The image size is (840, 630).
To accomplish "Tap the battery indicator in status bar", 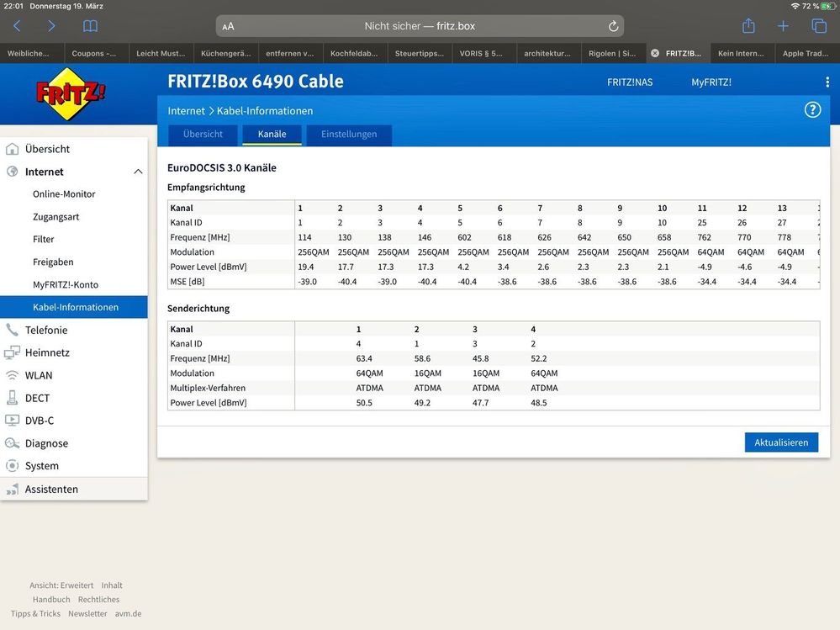I will tap(828, 6).
